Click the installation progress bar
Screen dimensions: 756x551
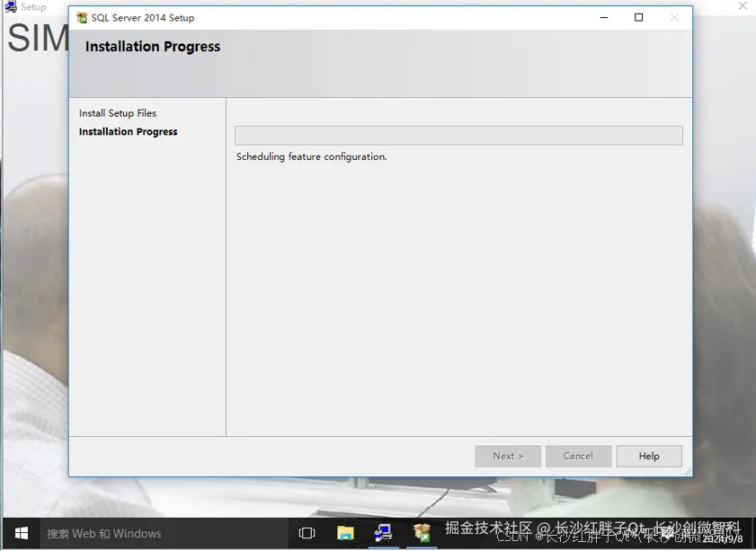458,136
